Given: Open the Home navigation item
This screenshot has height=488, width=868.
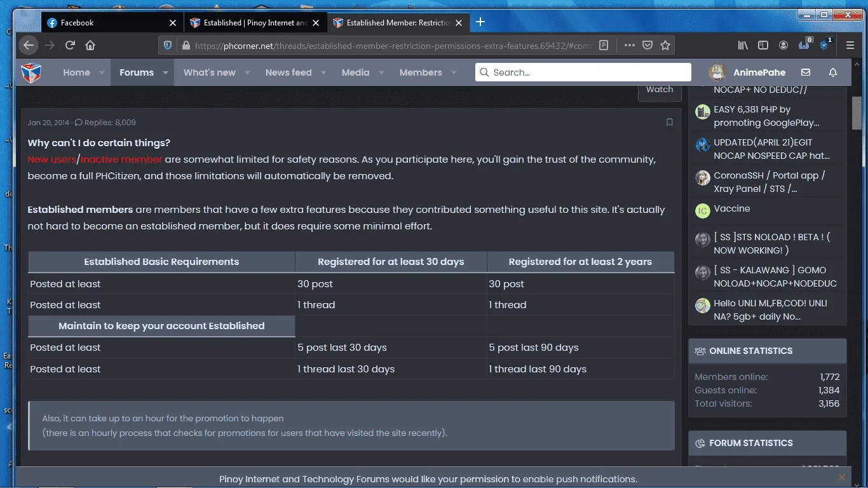Looking at the screenshot, I should coord(76,72).
